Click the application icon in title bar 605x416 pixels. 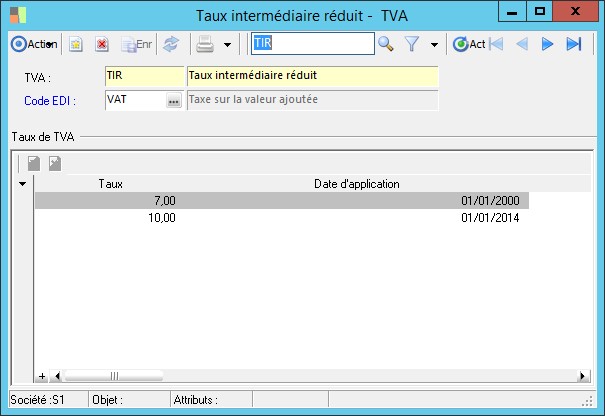(x=18, y=15)
